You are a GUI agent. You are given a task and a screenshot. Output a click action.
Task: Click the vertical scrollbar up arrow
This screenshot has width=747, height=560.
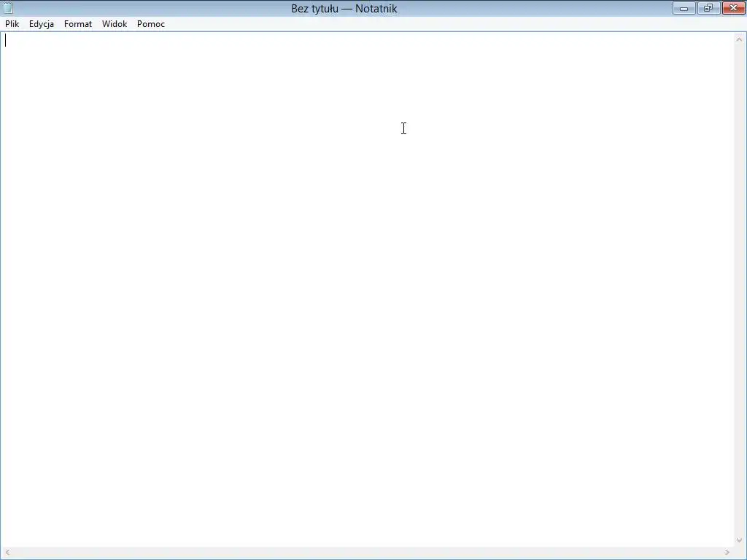tap(740, 39)
